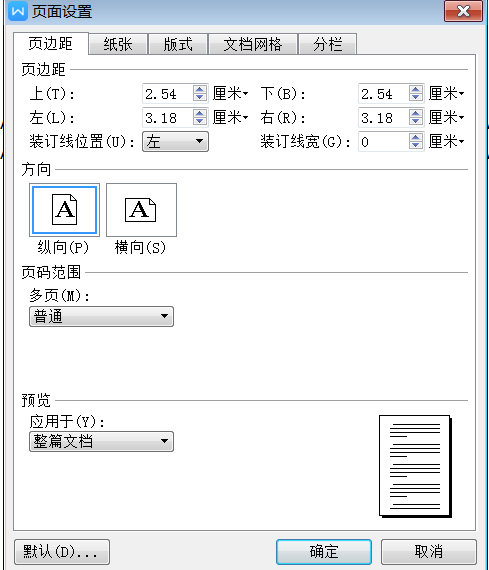Close the 页面设置 dialog
The width and height of the screenshot is (489, 570).
pyautogui.click(x=464, y=11)
